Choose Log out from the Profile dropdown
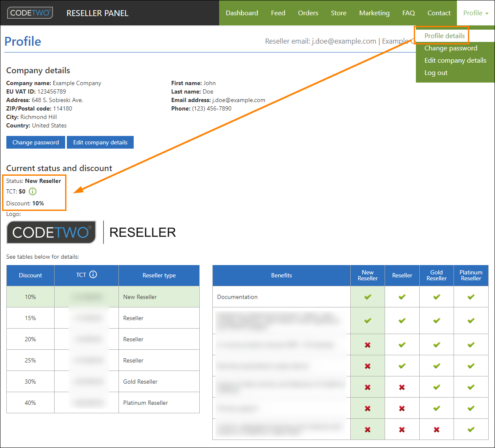This screenshot has width=495, height=448. point(436,72)
